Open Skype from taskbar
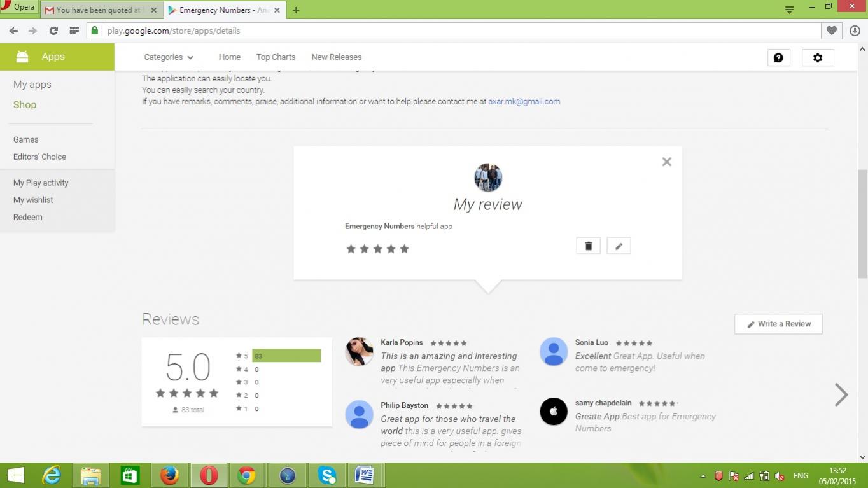 (x=327, y=475)
